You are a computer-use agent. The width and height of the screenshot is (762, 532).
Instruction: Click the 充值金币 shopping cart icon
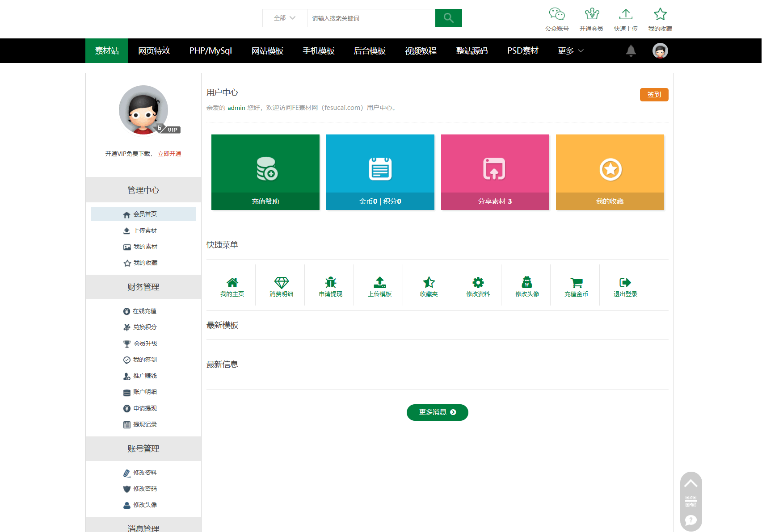coord(576,282)
